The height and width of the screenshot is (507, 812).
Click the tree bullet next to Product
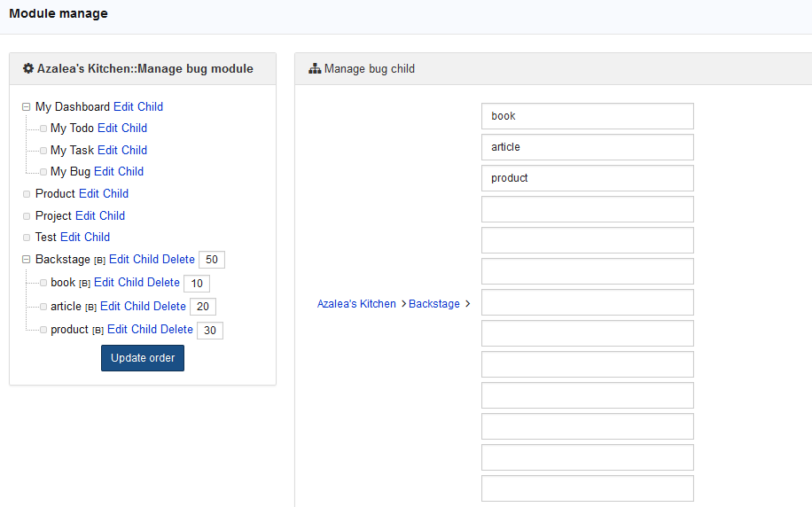[27, 194]
